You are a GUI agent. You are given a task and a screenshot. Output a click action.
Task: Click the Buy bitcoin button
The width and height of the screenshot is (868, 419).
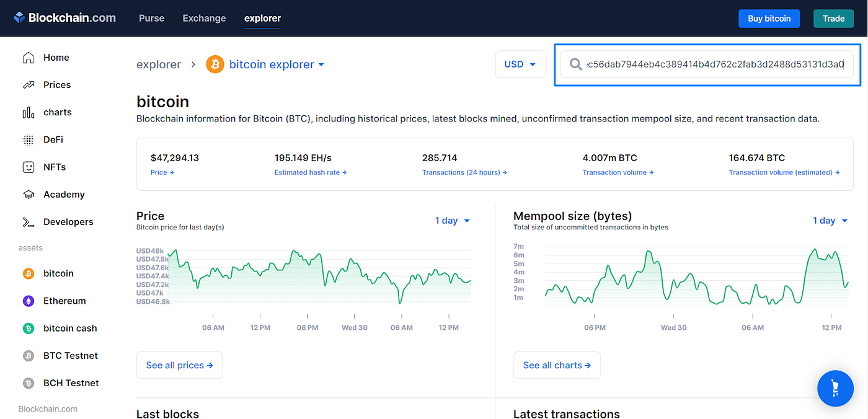[769, 19]
